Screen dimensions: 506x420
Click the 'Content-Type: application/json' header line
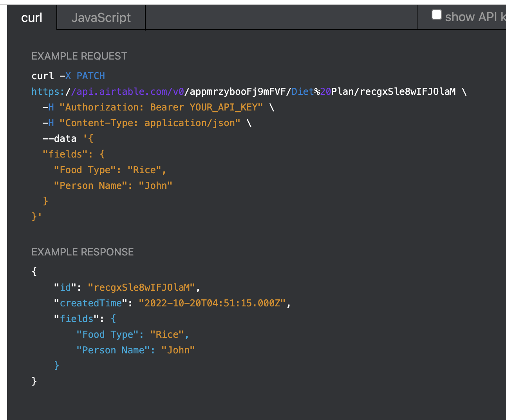tap(147, 123)
